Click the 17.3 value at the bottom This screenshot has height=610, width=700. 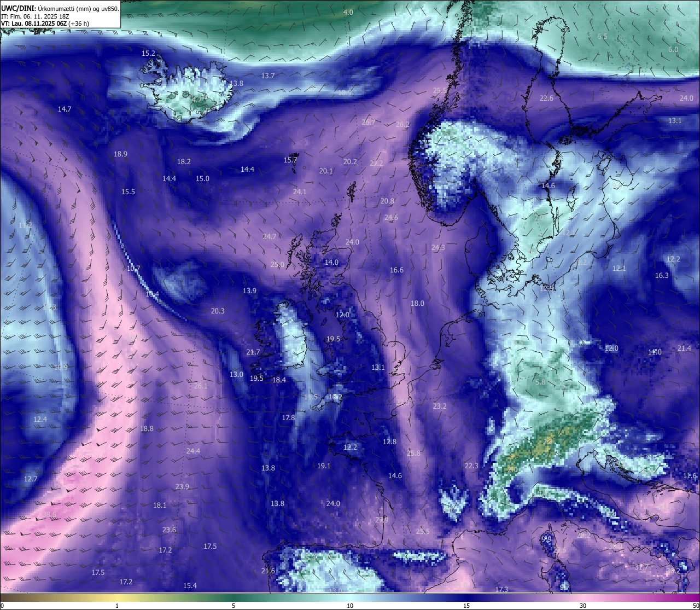coord(501,590)
